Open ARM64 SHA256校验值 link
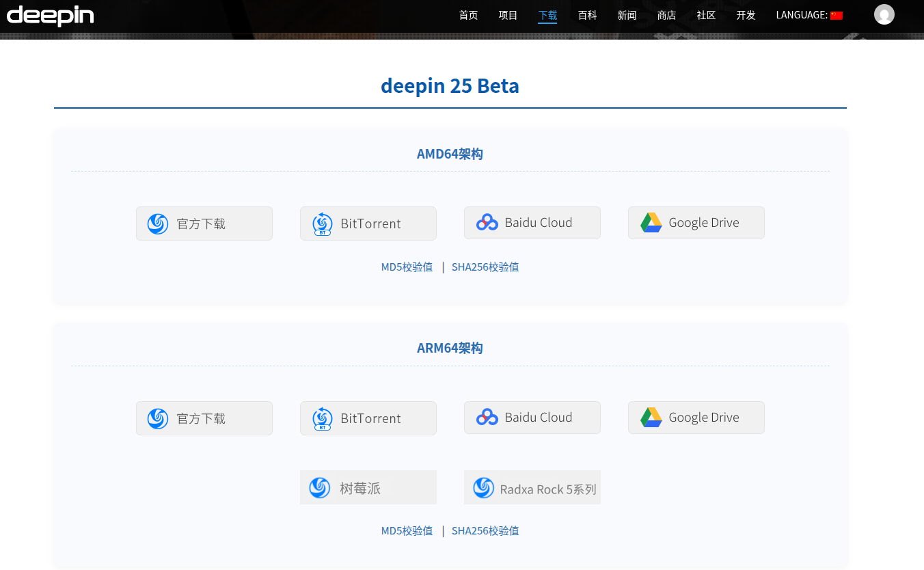This screenshot has height=570, width=924. (x=485, y=531)
